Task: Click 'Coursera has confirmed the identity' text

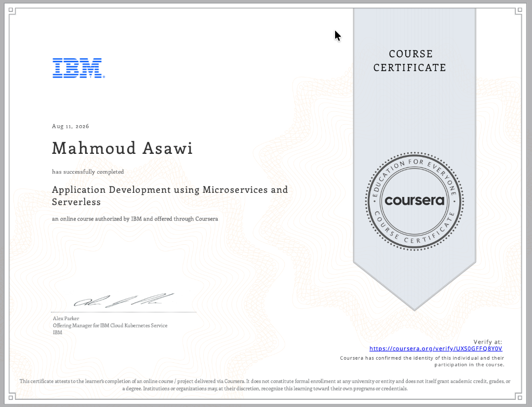Action: (422, 361)
